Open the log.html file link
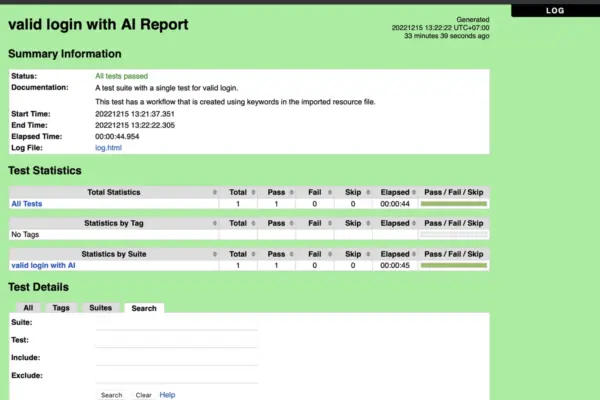 (108, 147)
